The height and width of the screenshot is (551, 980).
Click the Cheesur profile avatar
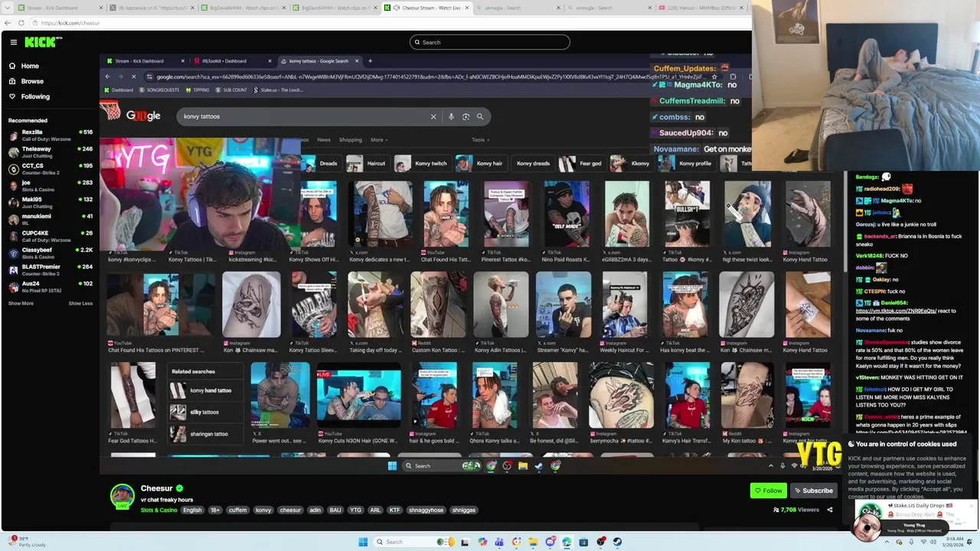pyautogui.click(x=122, y=496)
